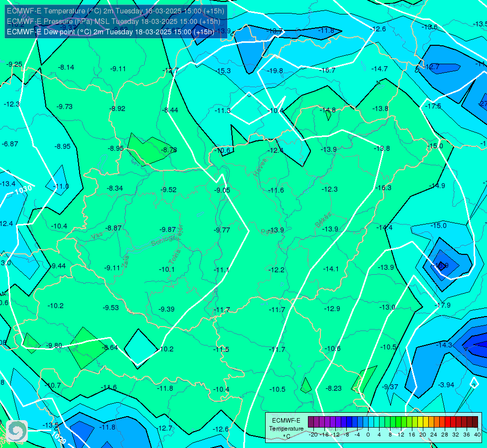Click the -9.77 dew point value

pos(222,230)
